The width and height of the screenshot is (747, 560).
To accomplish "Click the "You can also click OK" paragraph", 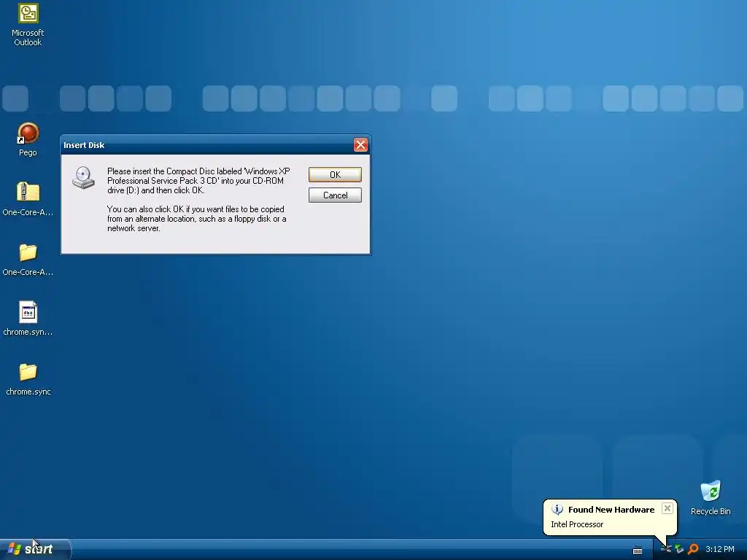I will point(197,219).
